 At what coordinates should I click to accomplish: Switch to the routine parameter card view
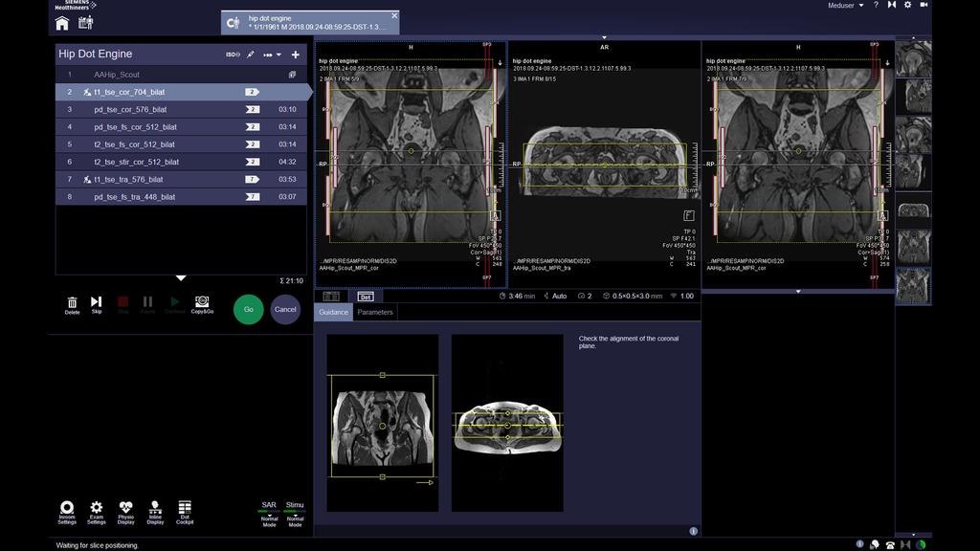coord(331,297)
